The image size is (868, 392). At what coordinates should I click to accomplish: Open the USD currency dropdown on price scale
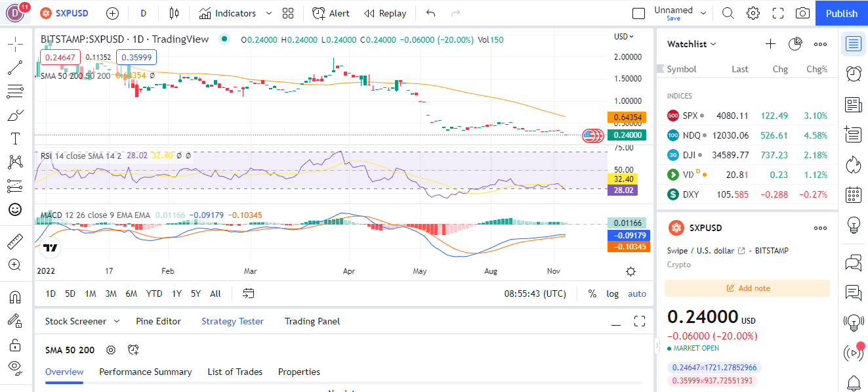tap(624, 37)
